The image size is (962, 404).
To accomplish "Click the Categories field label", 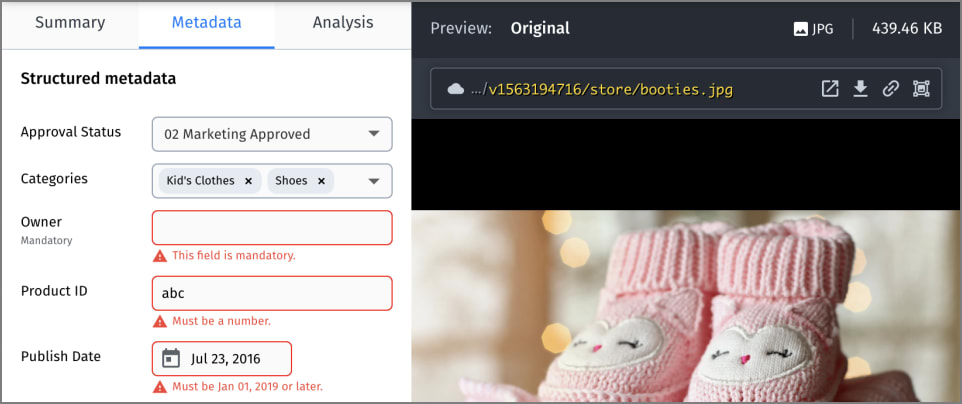I will pyautogui.click(x=54, y=179).
